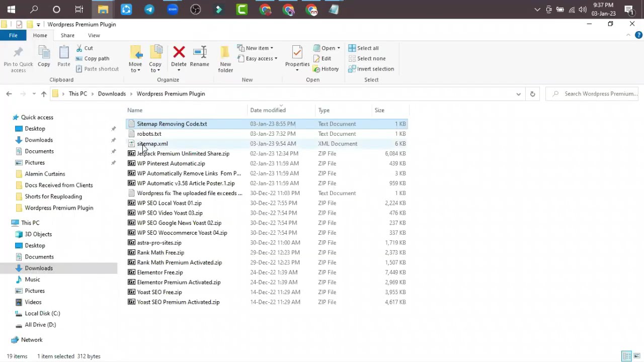Show file History
The height and width of the screenshot is (362, 644).
pyautogui.click(x=326, y=69)
